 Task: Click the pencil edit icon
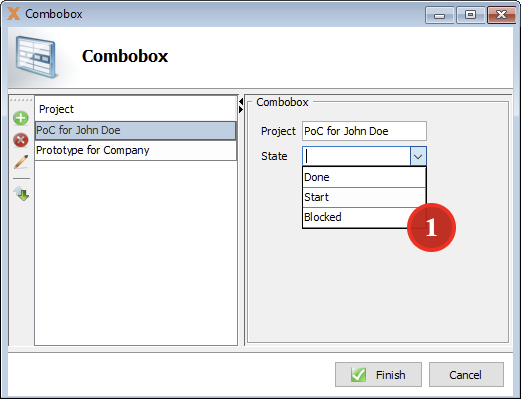pyautogui.click(x=21, y=162)
